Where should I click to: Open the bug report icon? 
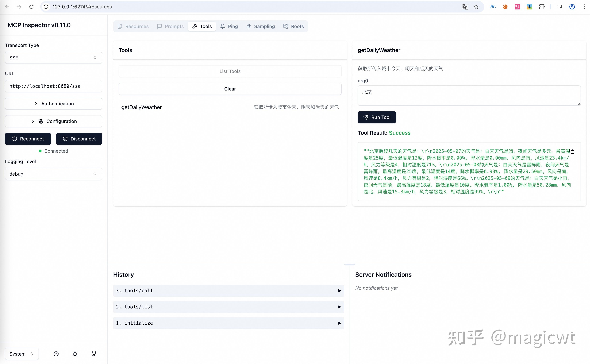click(x=75, y=354)
